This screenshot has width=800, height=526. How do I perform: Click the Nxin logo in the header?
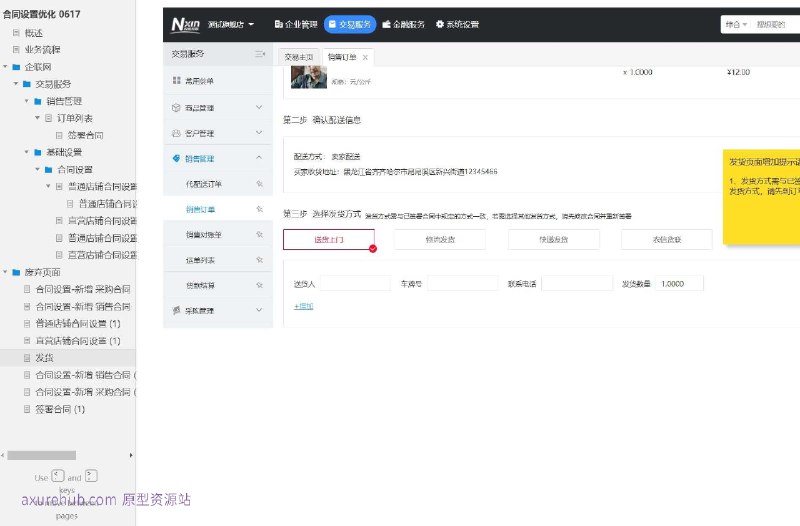[185, 24]
